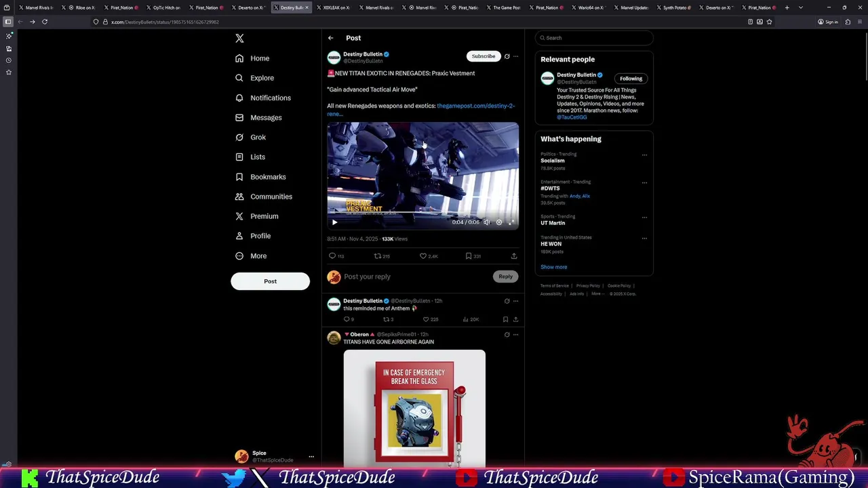This screenshot has height=488, width=868.
Task: Open options for Socialism trend
Action: pos(644,155)
